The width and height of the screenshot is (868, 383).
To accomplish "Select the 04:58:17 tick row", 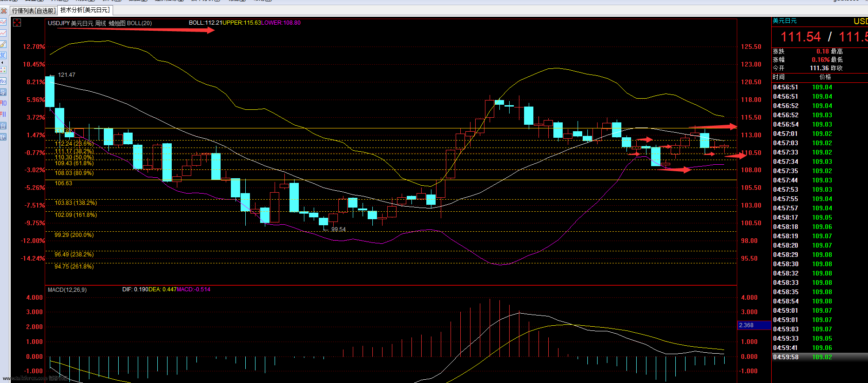I will coord(820,217).
